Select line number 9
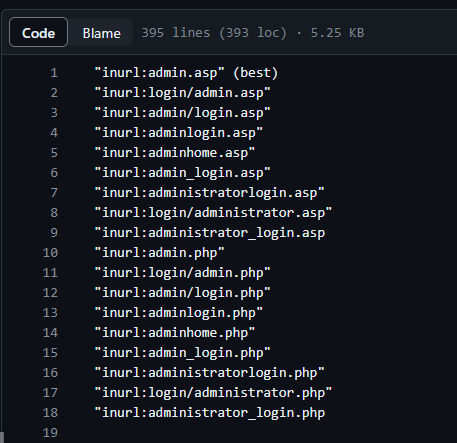457x443 pixels. click(x=54, y=233)
